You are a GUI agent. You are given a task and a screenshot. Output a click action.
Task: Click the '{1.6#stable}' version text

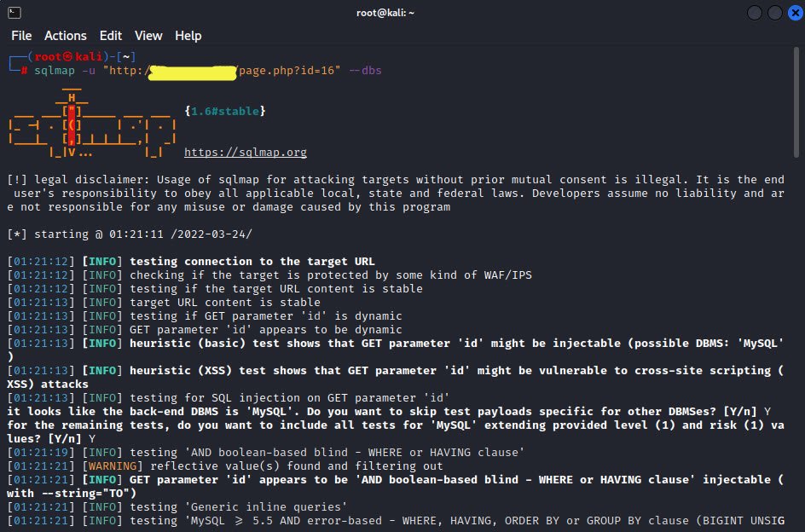225,111
